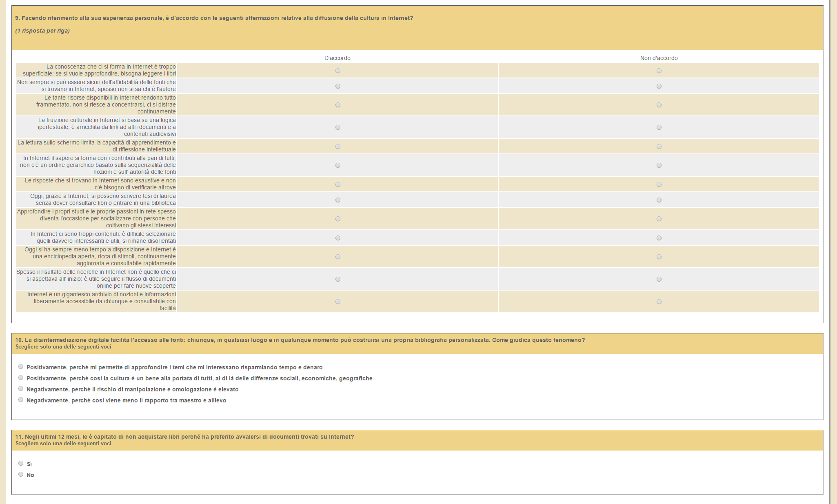This screenshot has width=837, height=504.
Task: Choose 'Positivamente... alla portata di tutti' option
Action: pos(21,378)
